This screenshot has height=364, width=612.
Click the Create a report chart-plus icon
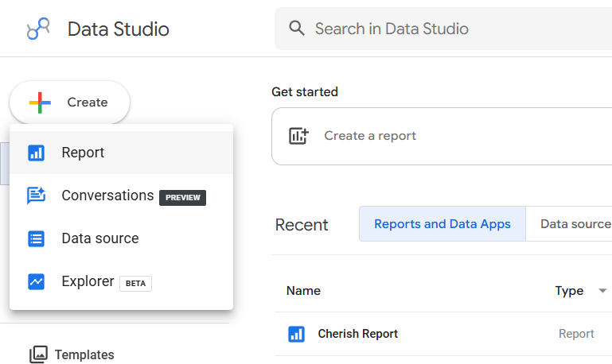pos(298,136)
